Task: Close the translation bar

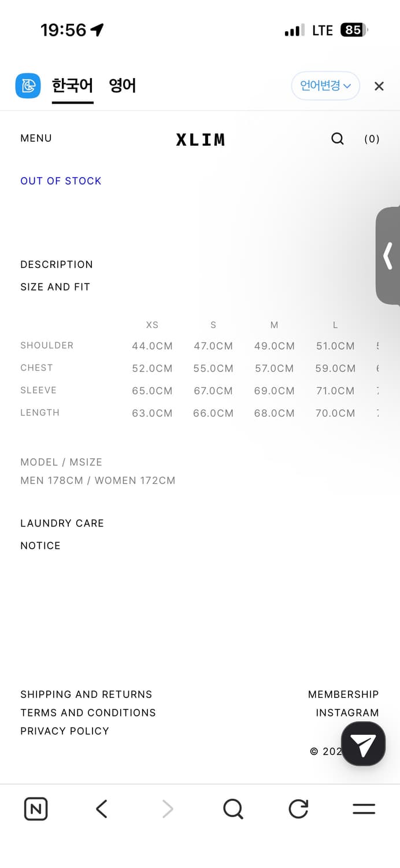Action: tap(379, 86)
